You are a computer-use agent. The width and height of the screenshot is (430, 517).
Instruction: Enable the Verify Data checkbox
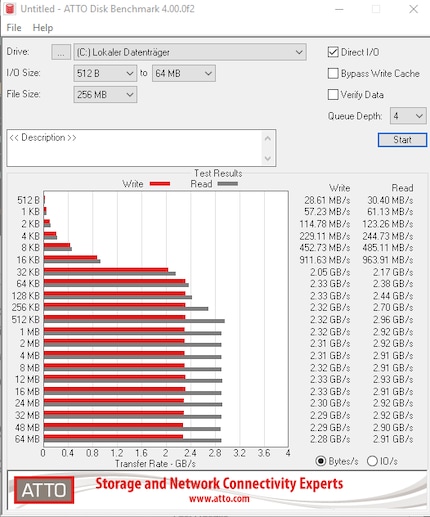click(x=333, y=95)
